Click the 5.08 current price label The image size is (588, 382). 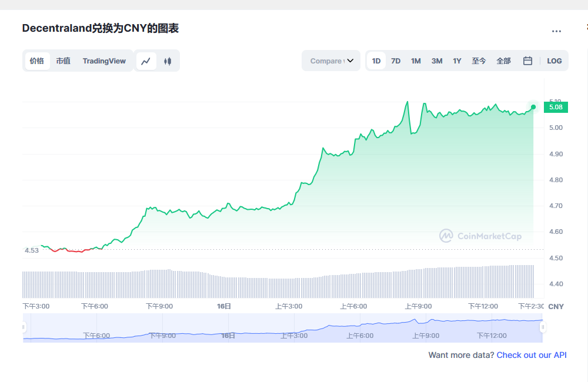pyautogui.click(x=556, y=107)
